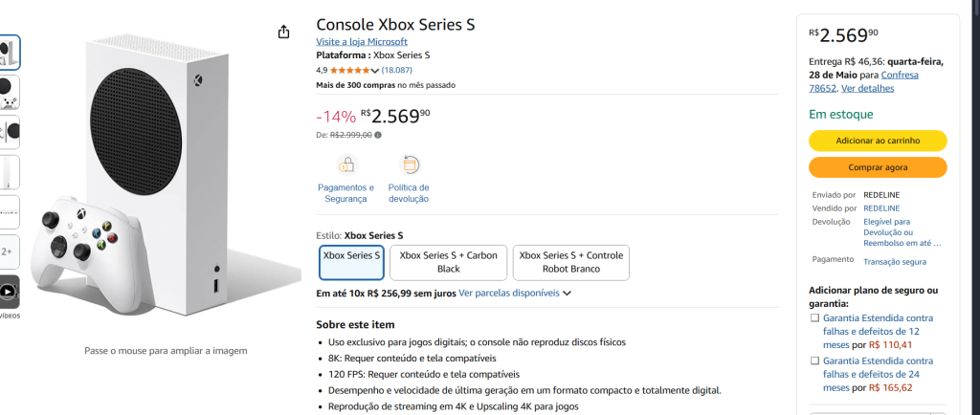Screen dimensions: 980x415
Task: Click the Comprar agora button
Action: (878, 167)
